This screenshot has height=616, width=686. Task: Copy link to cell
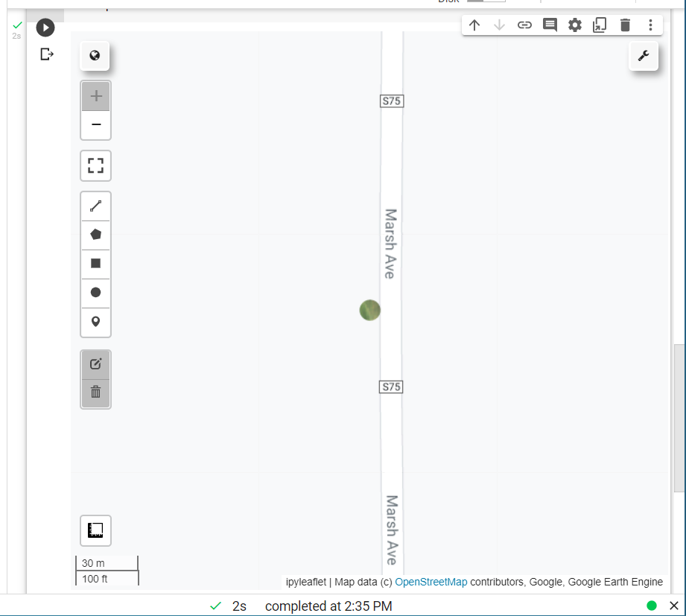tap(524, 25)
